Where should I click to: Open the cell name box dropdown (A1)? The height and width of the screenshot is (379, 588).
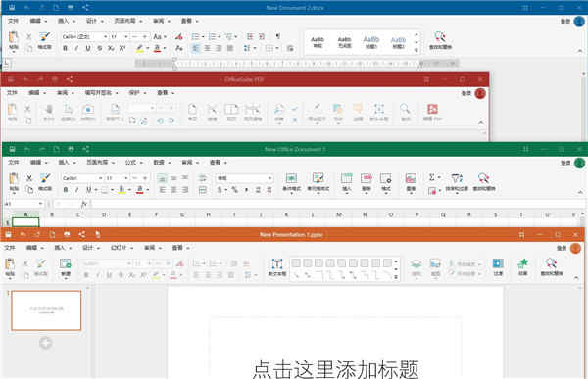[x=40, y=204]
